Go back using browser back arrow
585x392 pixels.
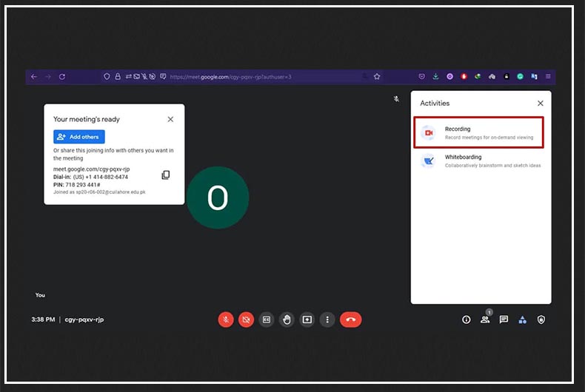click(x=34, y=77)
